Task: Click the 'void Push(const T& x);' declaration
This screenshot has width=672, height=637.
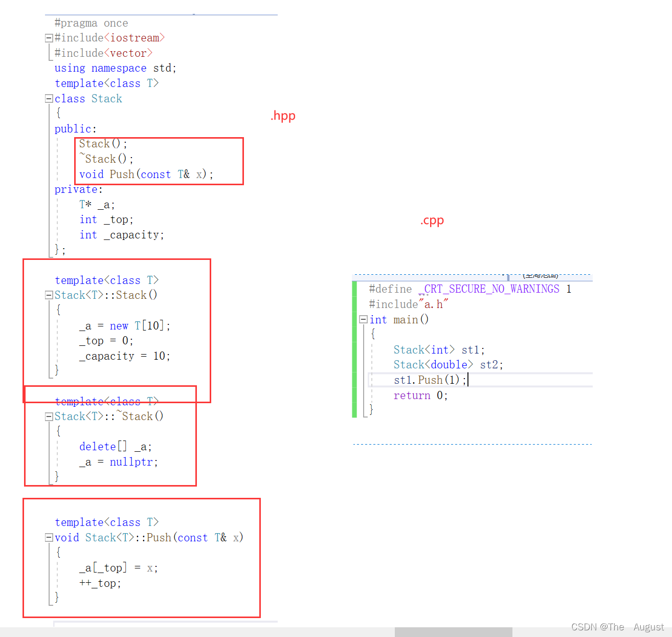Action: [146, 174]
